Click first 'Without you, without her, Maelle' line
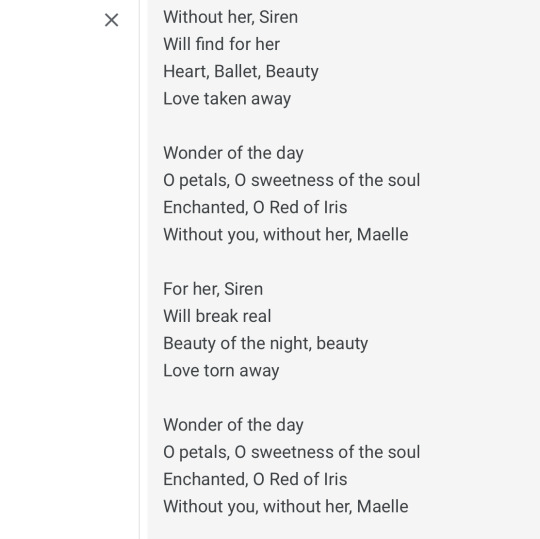Image resolution: width=540 pixels, height=539 pixels. click(285, 235)
